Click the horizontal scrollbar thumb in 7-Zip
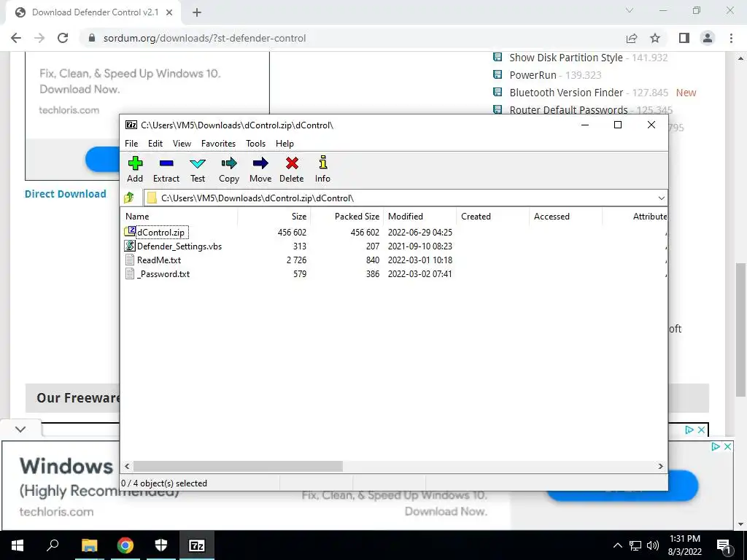The height and width of the screenshot is (560, 747). coord(238,466)
